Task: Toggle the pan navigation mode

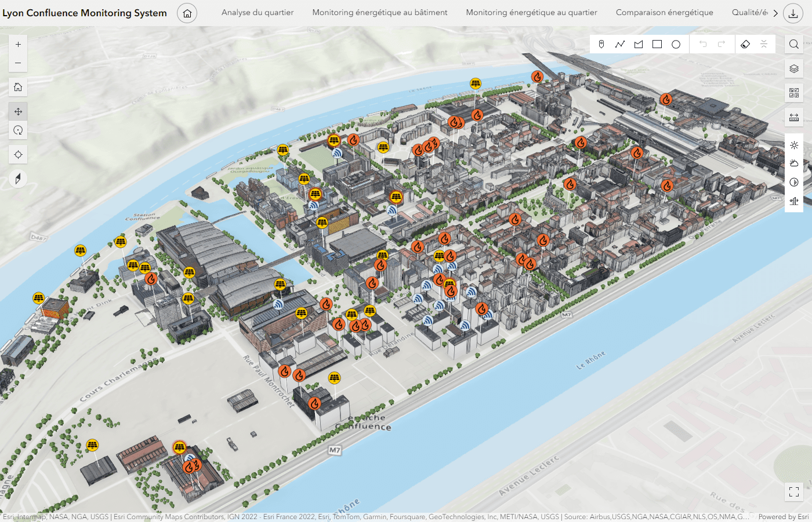Action: click(x=18, y=111)
